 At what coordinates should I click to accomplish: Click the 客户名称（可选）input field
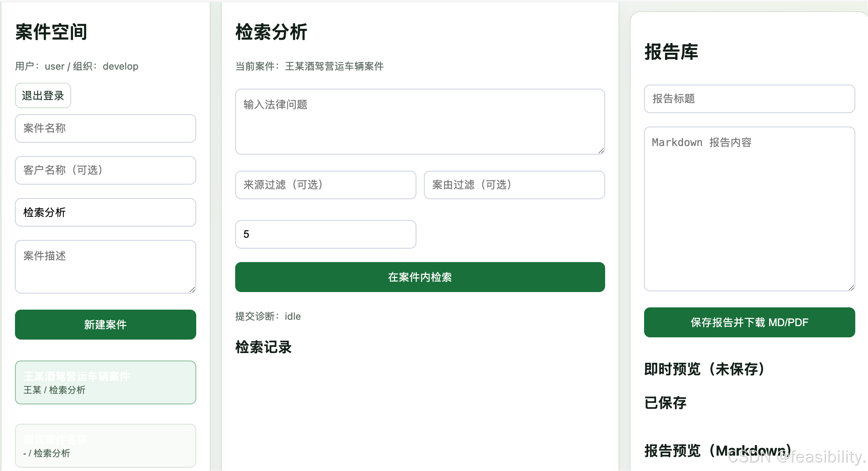tap(105, 170)
